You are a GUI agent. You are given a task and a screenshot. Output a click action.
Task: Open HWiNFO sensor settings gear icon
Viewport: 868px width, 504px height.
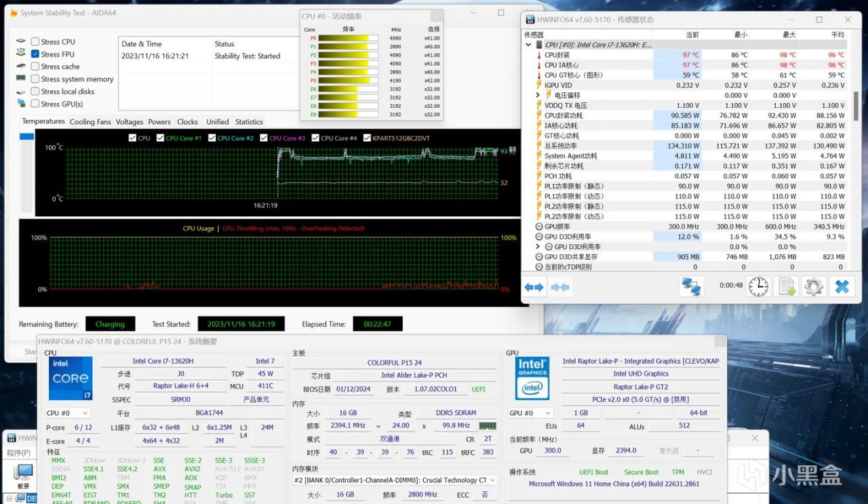click(x=813, y=286)
